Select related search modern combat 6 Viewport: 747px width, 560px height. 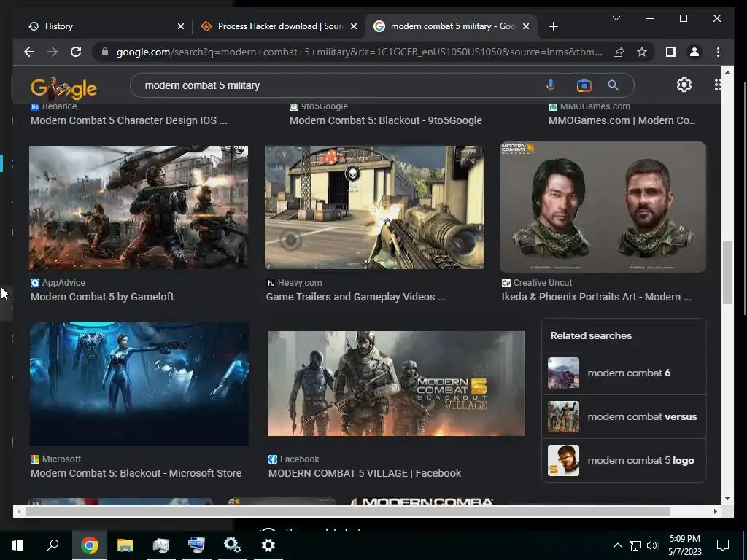coord(624,373)
